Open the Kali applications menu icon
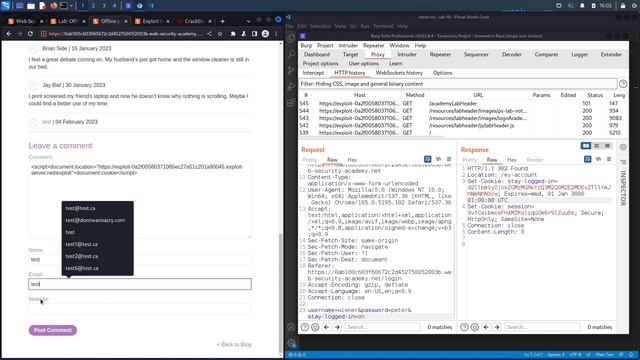The width and height of the screenshot is (640, 360). point(6,6)
